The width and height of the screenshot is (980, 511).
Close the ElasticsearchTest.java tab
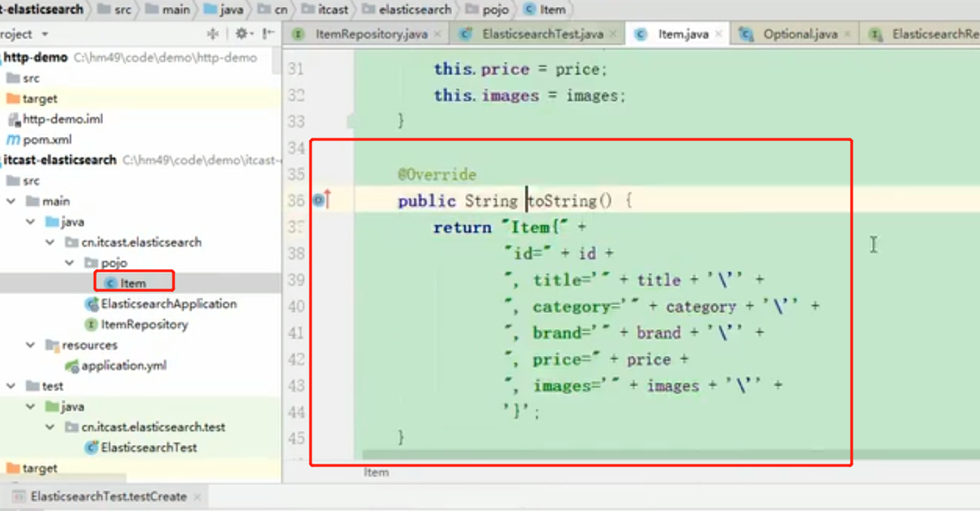613,34
